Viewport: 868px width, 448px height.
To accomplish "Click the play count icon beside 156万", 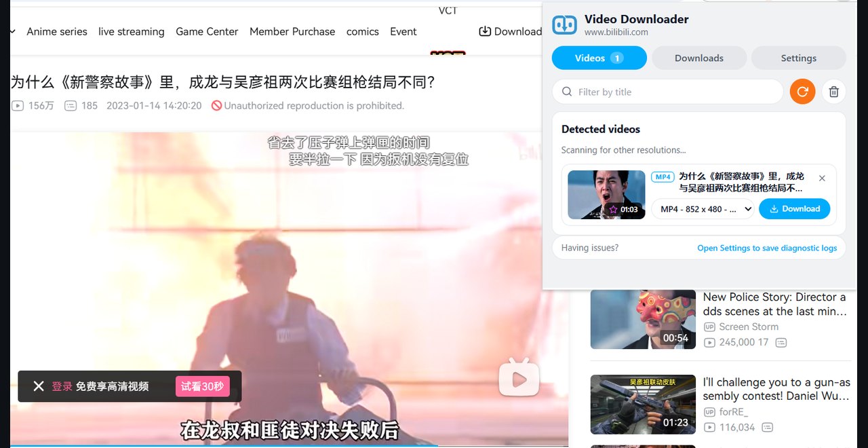I will pos(18,106).
